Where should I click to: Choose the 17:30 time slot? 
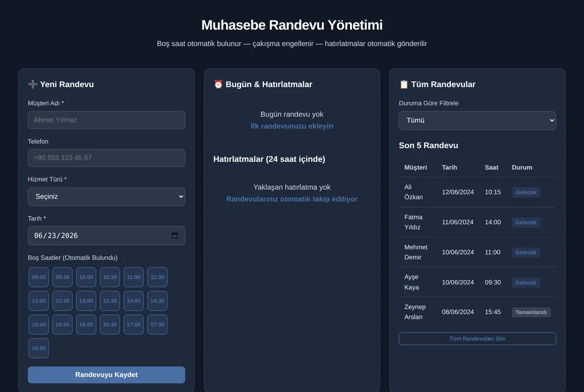tap(157, 324)
